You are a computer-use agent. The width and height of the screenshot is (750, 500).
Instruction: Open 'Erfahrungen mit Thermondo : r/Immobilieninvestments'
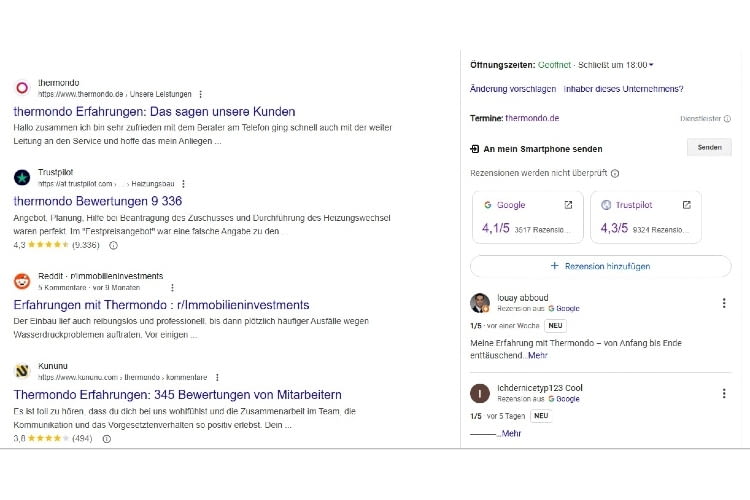(161, 305)
